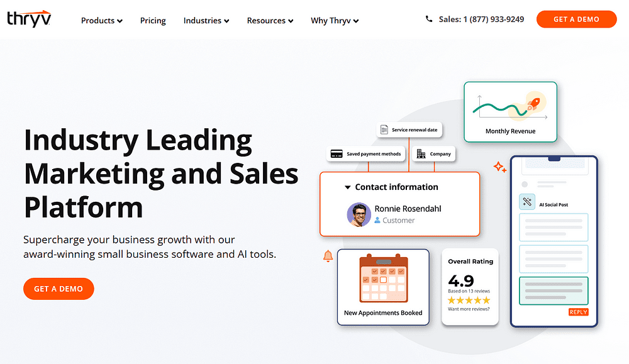Select the green highlighted post option in phone
Screen dimensions: 629x364
[554, 290]
